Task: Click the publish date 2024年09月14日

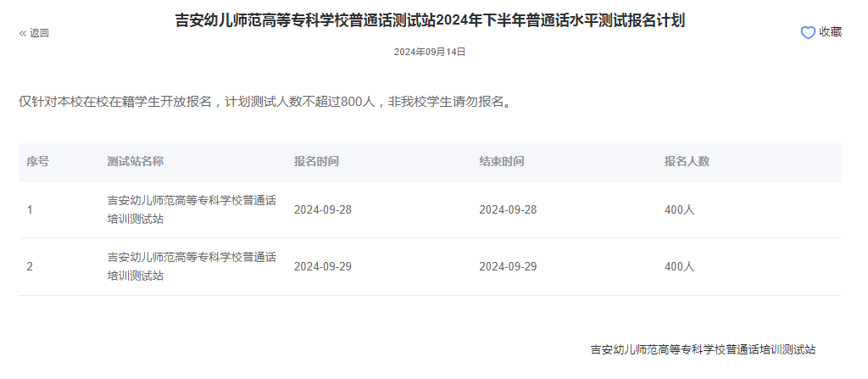Action: click(x=430, y=52)
